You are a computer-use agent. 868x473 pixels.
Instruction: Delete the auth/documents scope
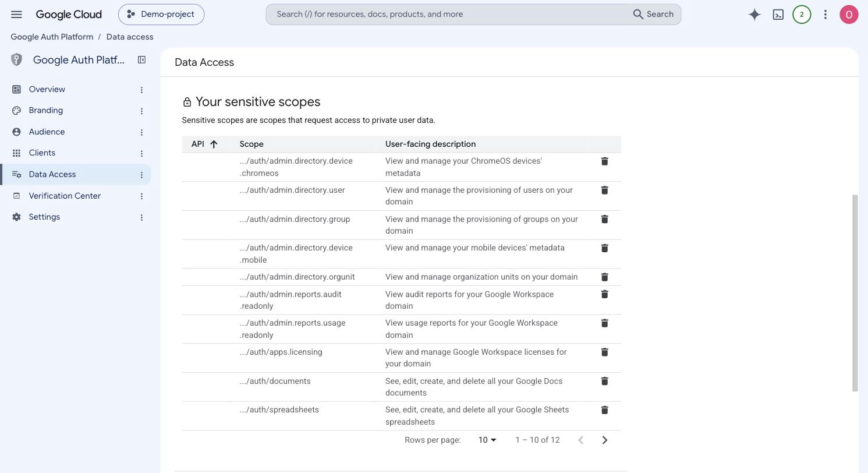[x=604, y=381]
